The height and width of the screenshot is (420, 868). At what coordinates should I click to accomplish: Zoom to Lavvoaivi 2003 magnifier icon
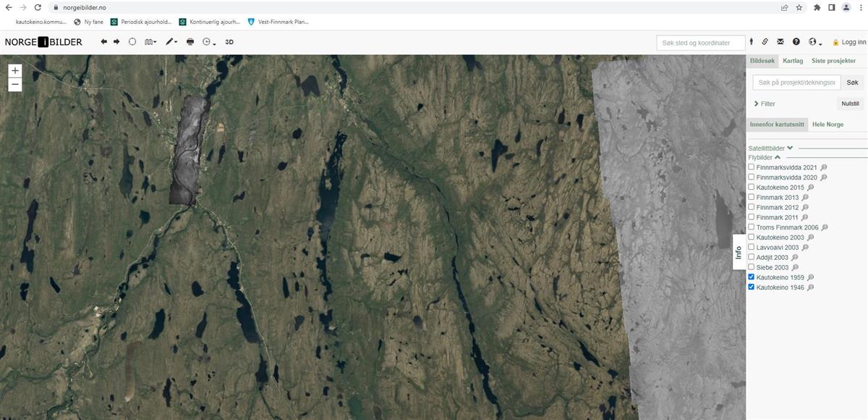(806, 247)
